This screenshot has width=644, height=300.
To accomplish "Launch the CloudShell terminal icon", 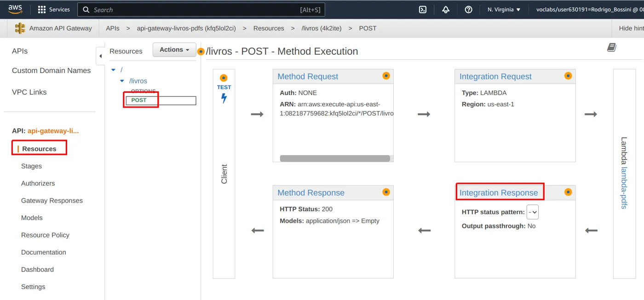I will tap(423, 10).
